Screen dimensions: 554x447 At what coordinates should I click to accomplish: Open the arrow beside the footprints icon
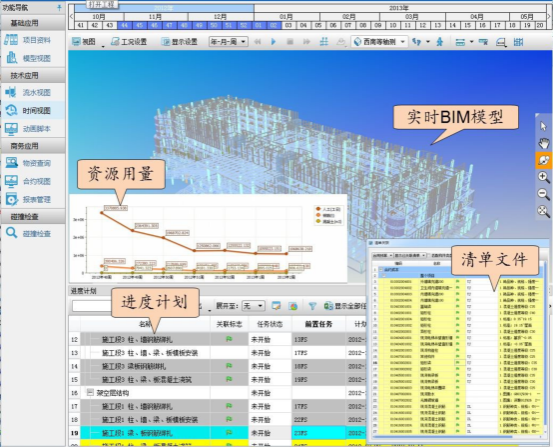[428, 42]
